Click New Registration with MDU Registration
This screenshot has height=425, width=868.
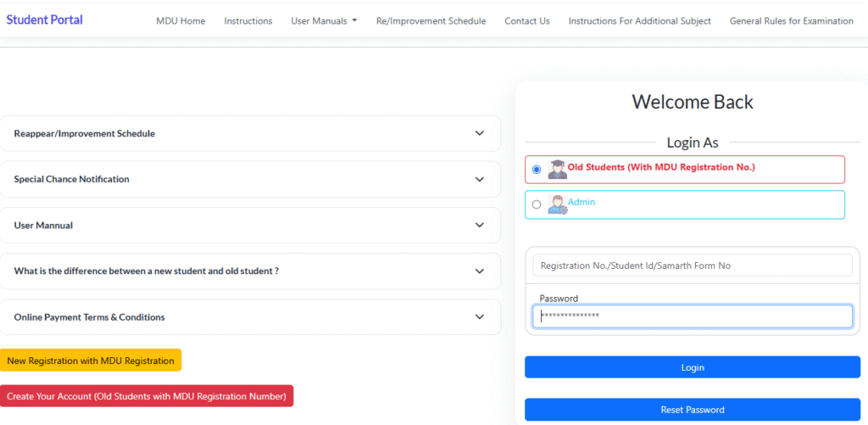(x=91, y=361)
